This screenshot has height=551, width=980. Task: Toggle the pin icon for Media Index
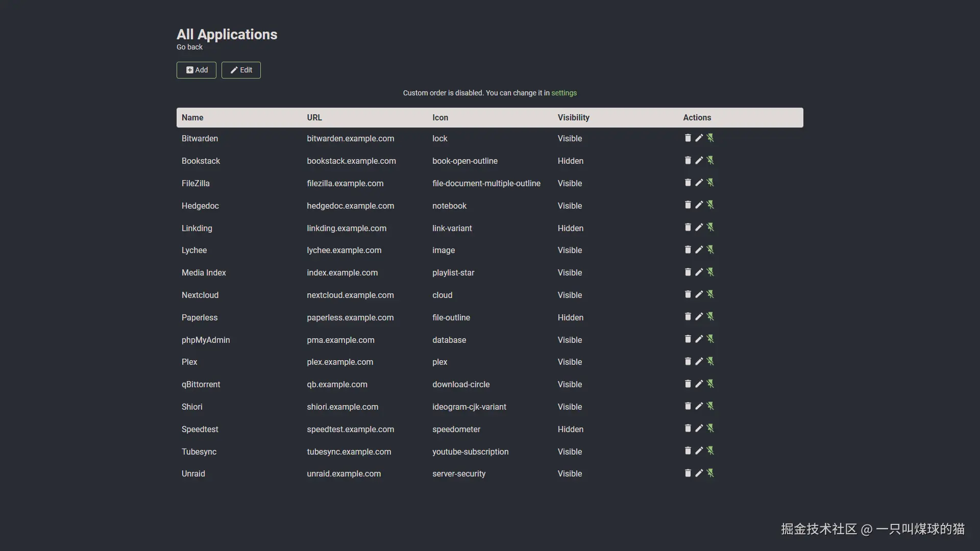click(710, 272)
